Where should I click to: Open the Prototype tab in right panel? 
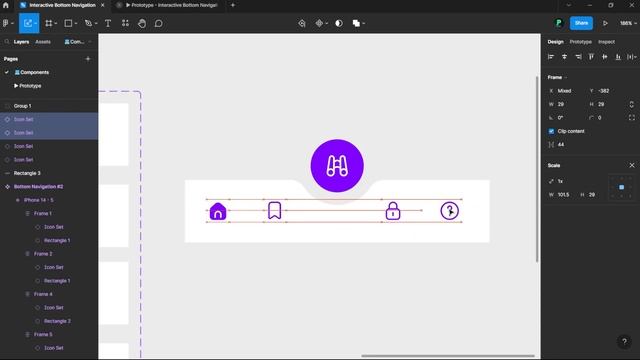pos(580,42)
